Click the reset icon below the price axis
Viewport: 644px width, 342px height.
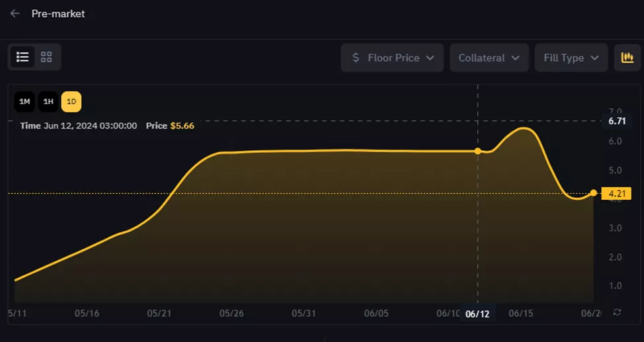(x=617, y=312)
